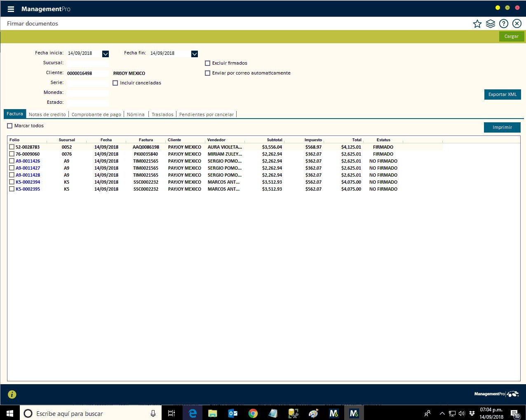526x420 pixels.
Task: Click the Cargar button
Action: [512, 36]
